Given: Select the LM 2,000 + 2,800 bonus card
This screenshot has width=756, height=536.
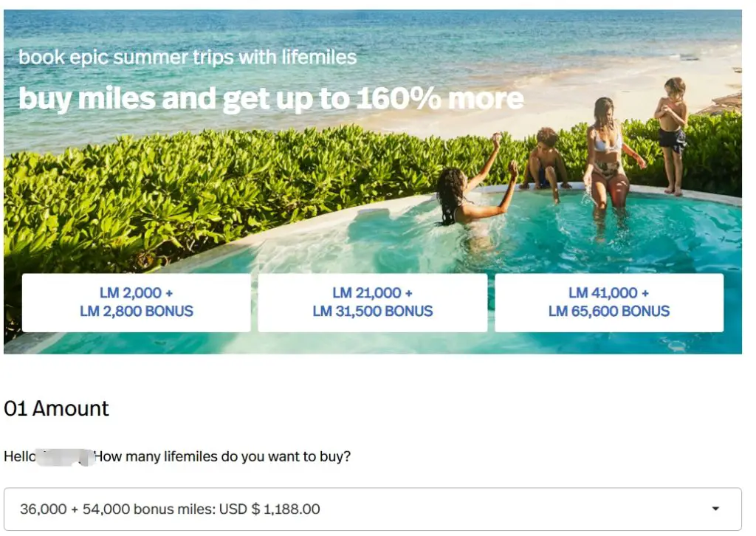Looking at the screenshot, I should (137, 302).
